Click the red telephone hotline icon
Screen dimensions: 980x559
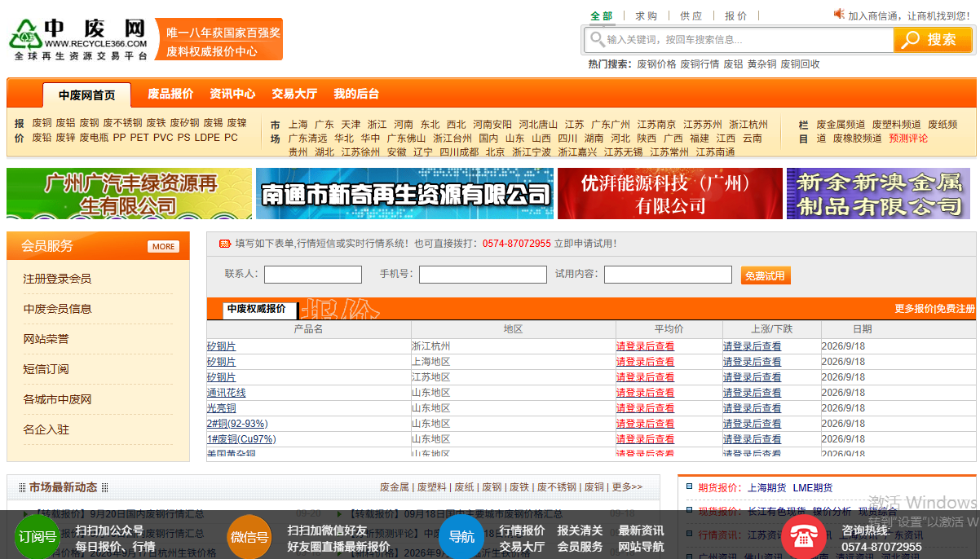804,537
